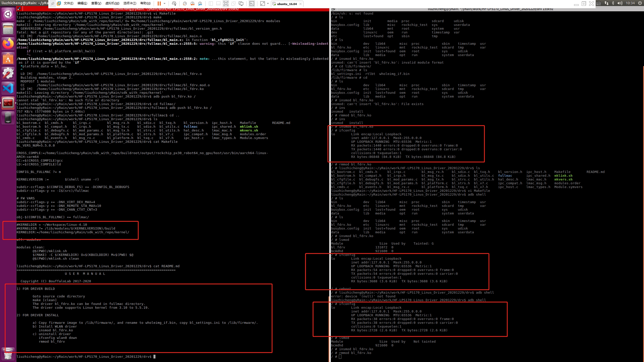The image size is (644, 362).
Task: Toggle the Bluetooth indicator menu
Action: pos(613,3)
